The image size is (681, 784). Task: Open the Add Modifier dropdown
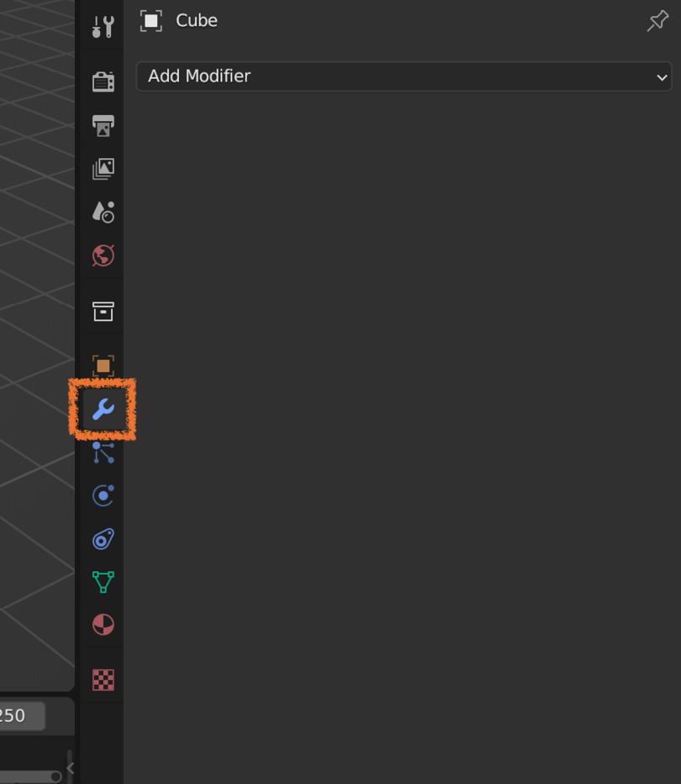click(x=404, y=76)
